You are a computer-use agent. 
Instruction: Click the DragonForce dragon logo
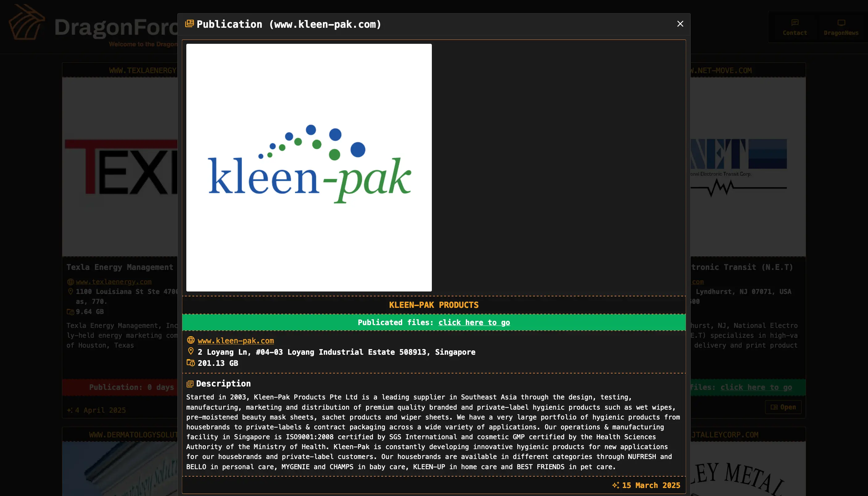(x=27, y=23)
